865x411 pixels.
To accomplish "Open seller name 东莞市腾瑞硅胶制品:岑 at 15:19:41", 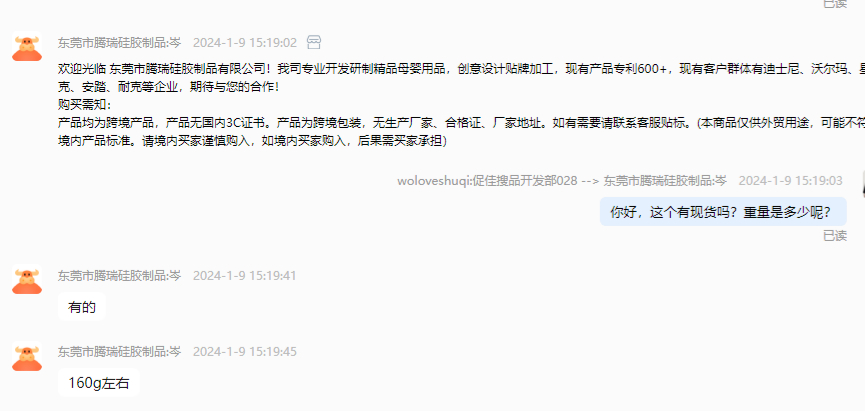I will [120, 275].
